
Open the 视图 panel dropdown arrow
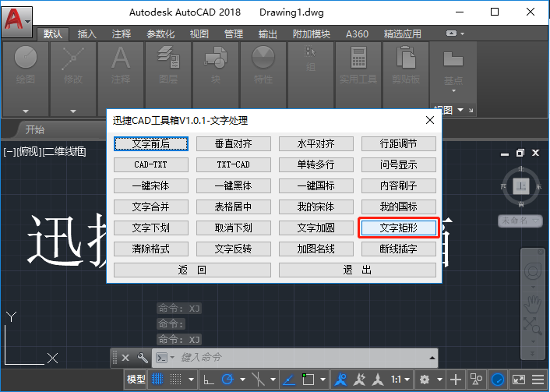point(460,110)
